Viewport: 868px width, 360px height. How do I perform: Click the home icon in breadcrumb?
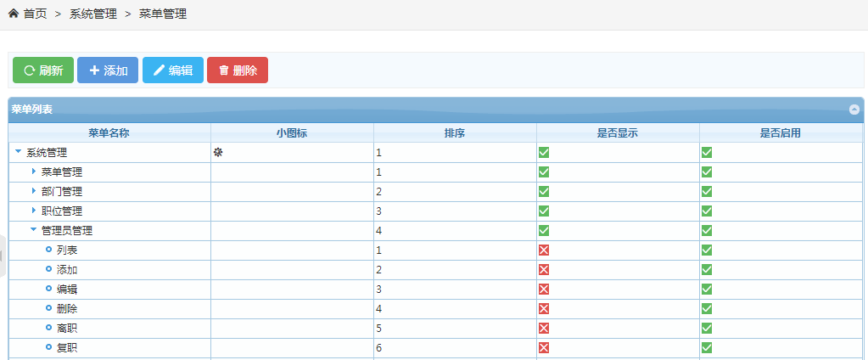[x=14, y=14]
